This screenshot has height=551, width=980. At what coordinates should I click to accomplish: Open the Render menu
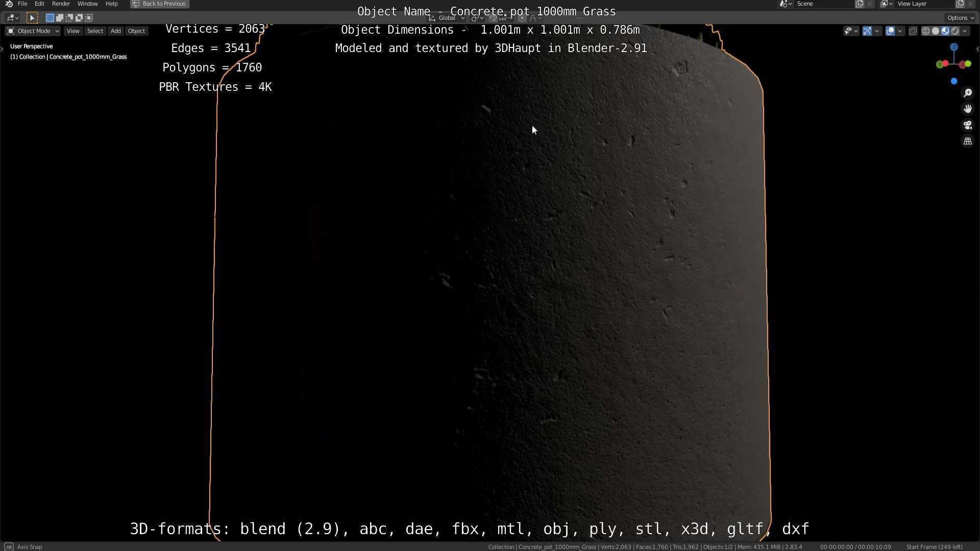(61, 4)
